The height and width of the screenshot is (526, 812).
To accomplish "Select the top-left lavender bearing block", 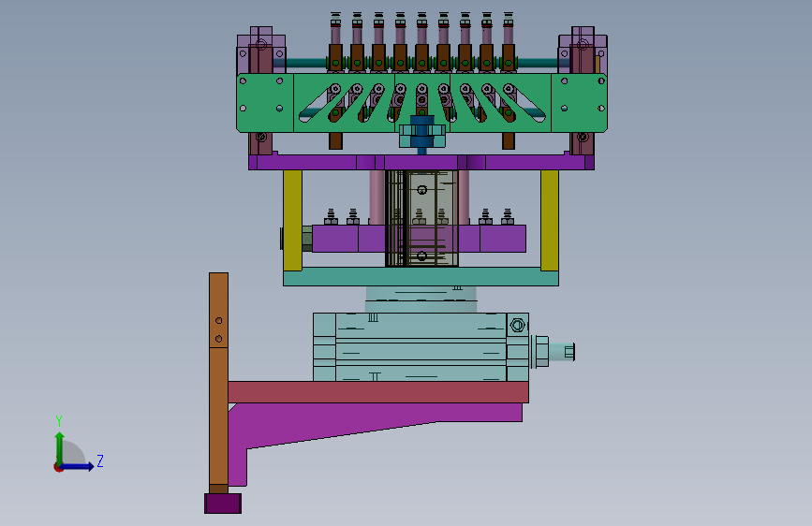I will (x=261, y=51).
